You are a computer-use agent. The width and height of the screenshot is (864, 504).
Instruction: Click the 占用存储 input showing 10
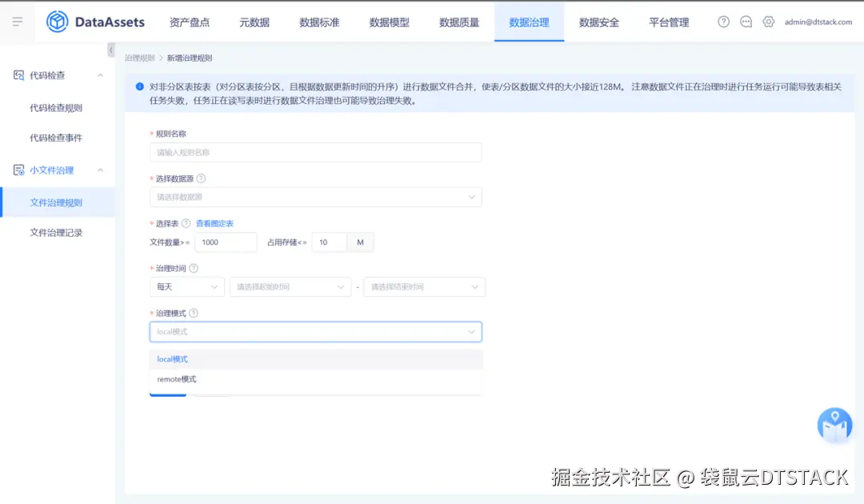[x=330, y=242]
